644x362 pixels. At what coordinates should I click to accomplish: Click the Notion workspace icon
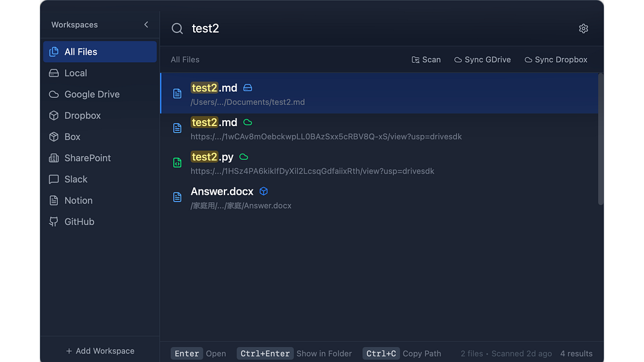coord(54,200)
